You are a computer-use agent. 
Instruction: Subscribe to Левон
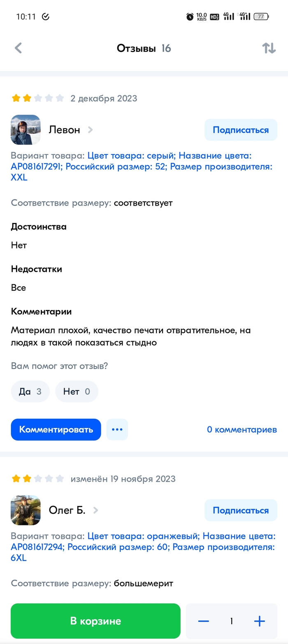click(241, 130)
